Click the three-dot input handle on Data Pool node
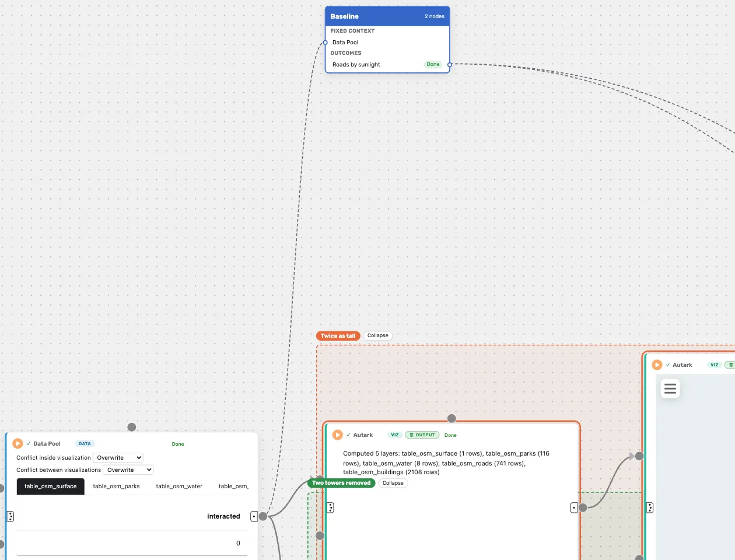Viewport: 735px width, 560px height. tap(10, 516)
